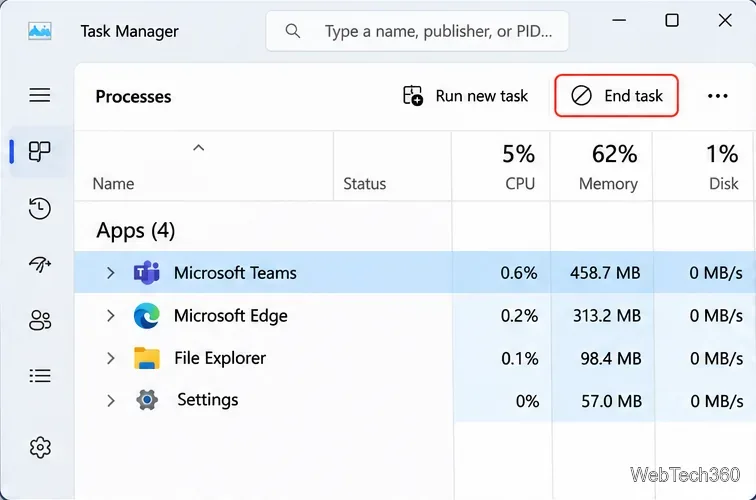
Task: Click the Task Manager app icon
Action: 40,31
